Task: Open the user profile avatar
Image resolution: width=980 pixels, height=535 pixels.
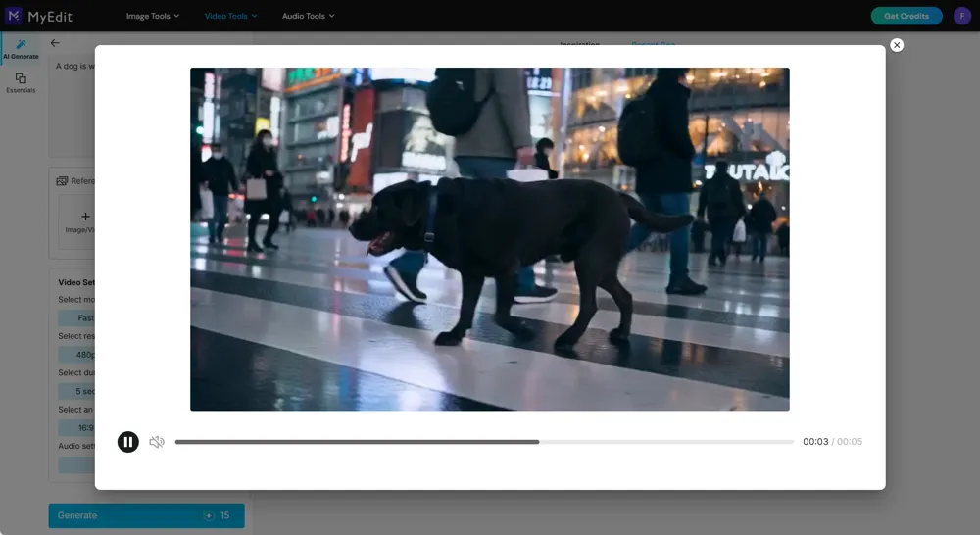Action: point(962,16)
